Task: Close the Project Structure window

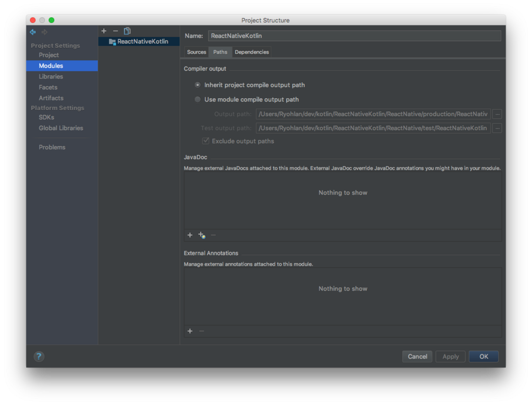Action: (33, 20)
